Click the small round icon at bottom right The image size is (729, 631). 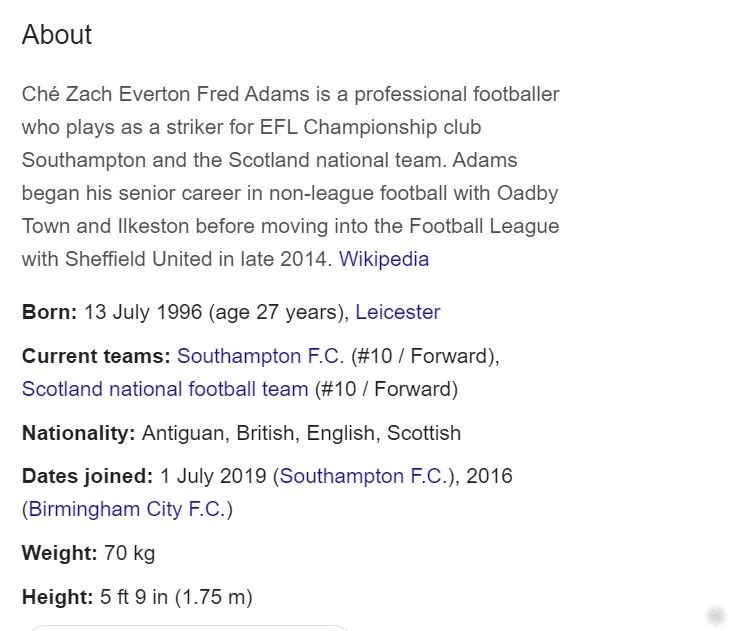point(714,616)
